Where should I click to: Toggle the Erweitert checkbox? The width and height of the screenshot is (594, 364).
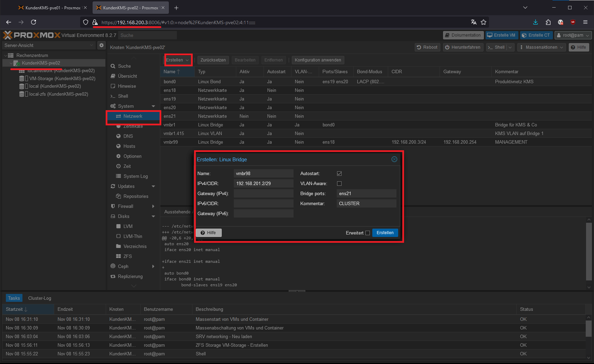pyautogui.click(x=367, y=233)
